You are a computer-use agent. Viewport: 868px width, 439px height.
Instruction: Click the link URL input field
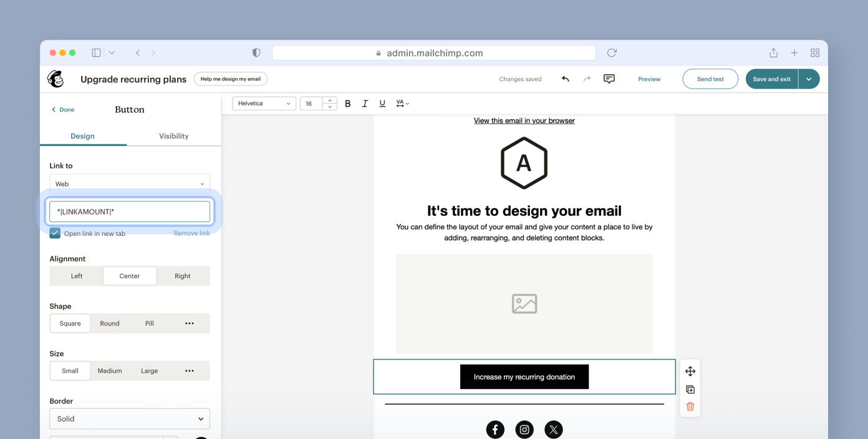[x=130, y=211]
